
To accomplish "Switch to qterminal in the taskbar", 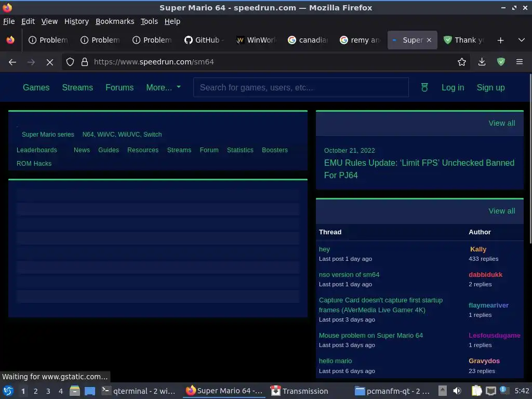I will [x=138, y=391].
